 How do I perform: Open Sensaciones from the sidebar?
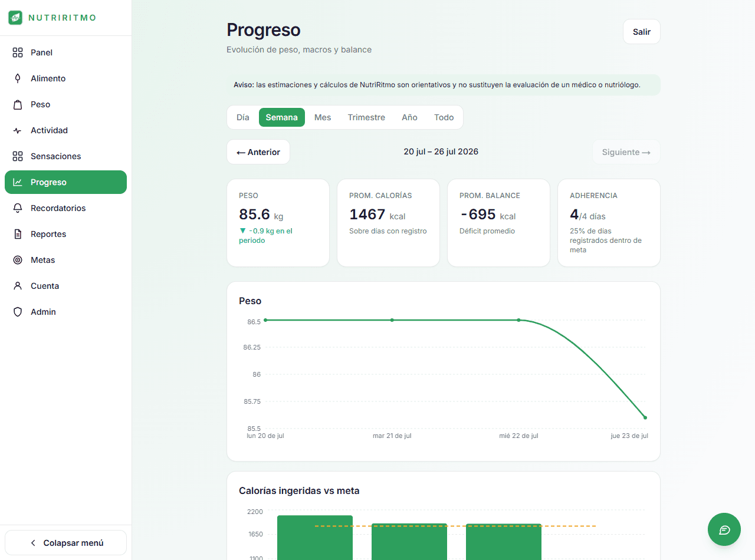coord(65,156)
